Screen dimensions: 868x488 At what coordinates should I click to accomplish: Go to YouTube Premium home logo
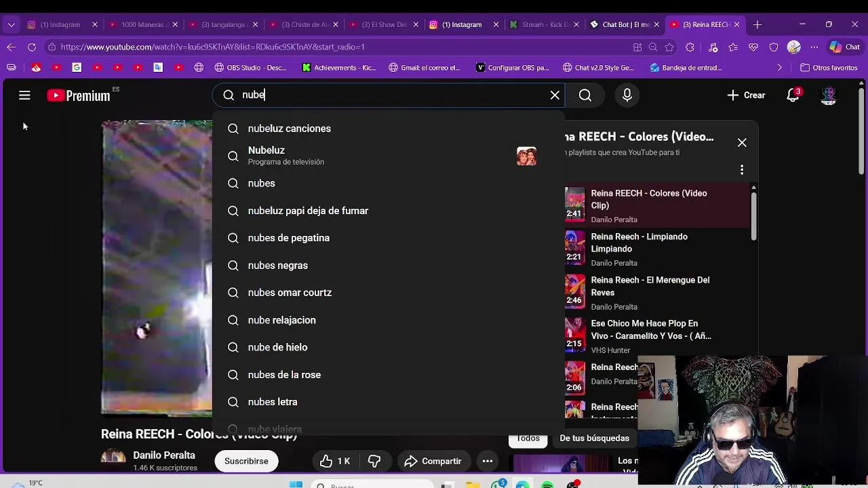click(x=79, y=96)
